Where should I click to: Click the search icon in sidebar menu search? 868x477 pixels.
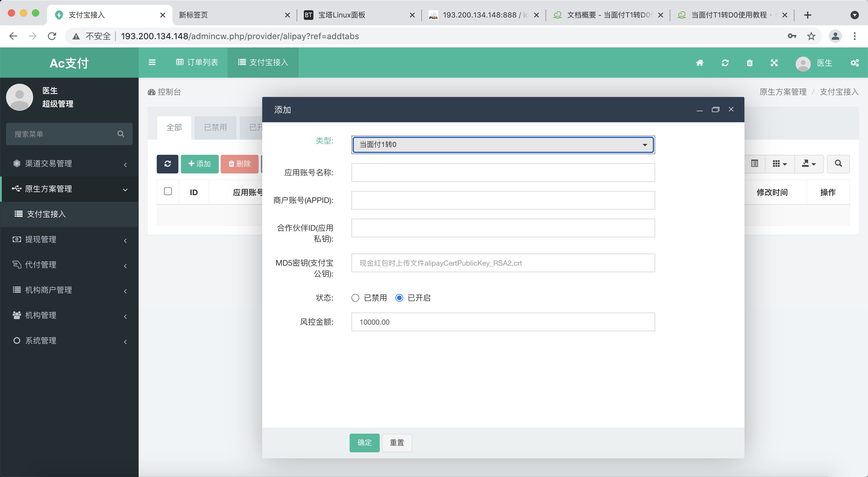(x=121, y=134)
